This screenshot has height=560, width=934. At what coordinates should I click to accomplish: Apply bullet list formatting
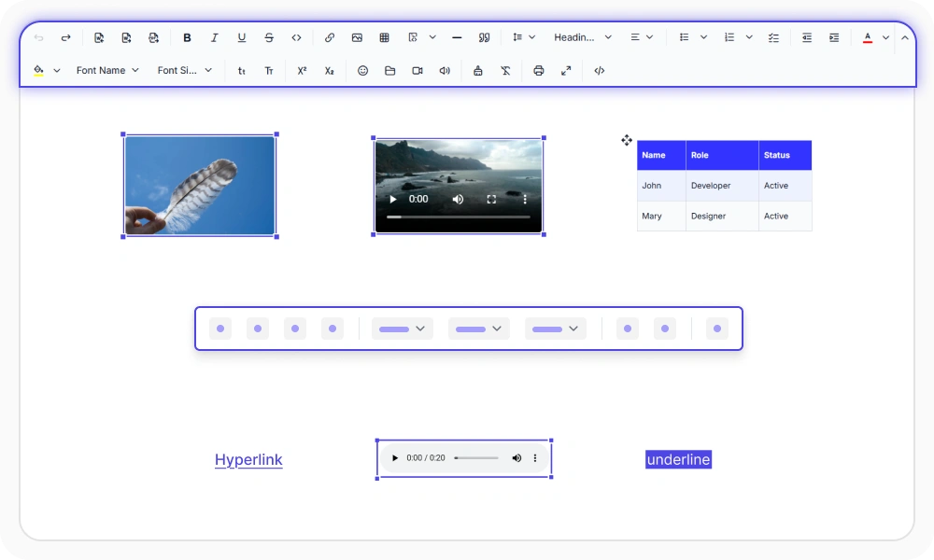684,37
